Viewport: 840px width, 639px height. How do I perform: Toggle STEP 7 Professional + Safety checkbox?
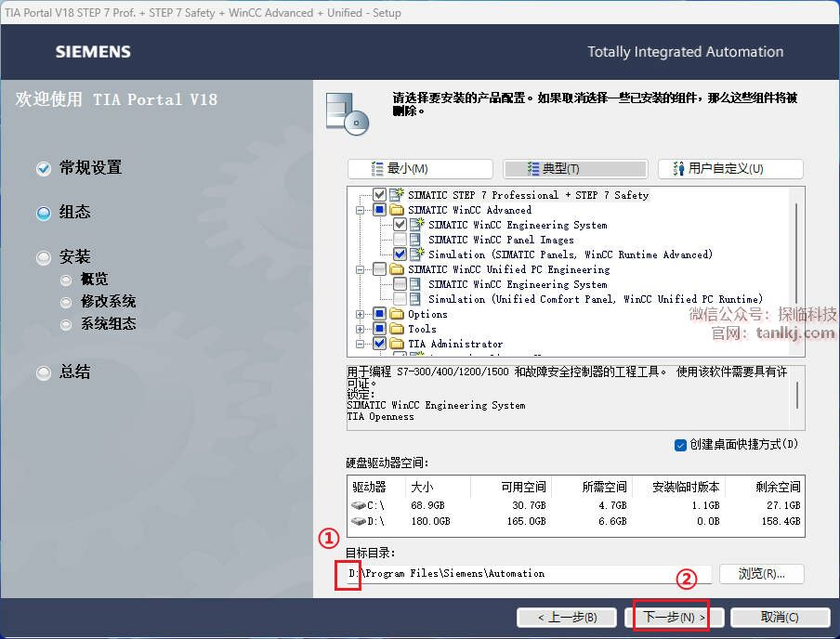379,194
